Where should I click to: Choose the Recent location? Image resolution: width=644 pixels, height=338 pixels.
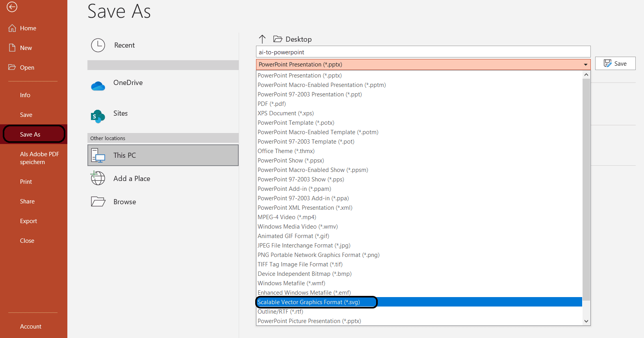tap(124, 45)
